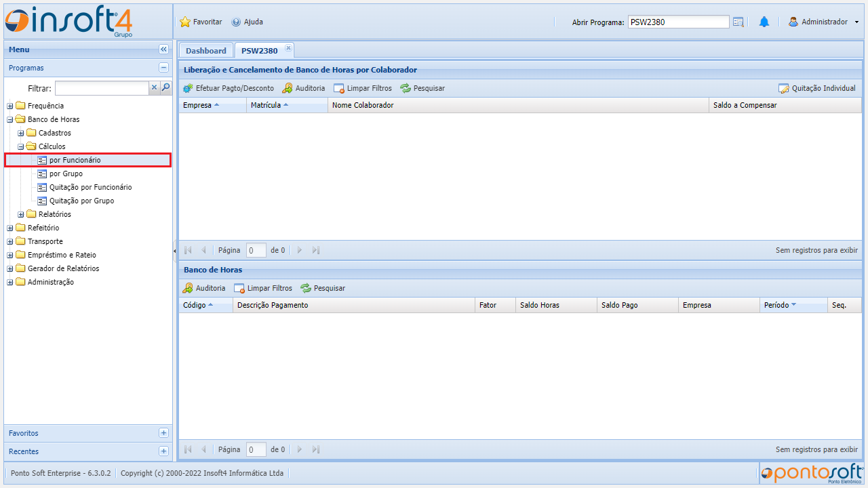Open Ajuda help icon

[x=236, y=22]
